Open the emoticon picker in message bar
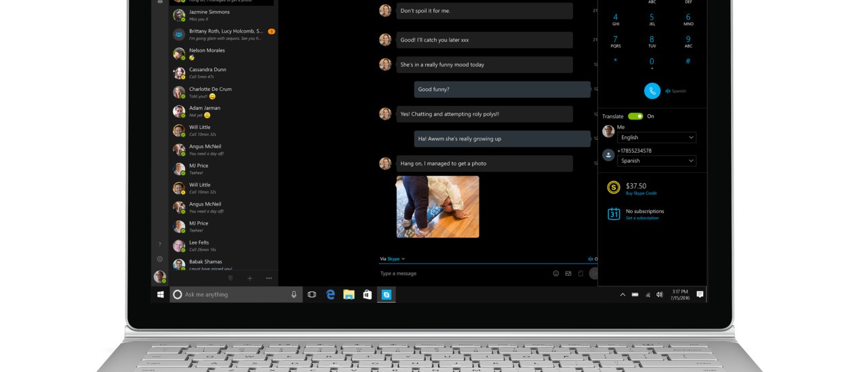The image size is (868, 372). [x=556, y=274]
